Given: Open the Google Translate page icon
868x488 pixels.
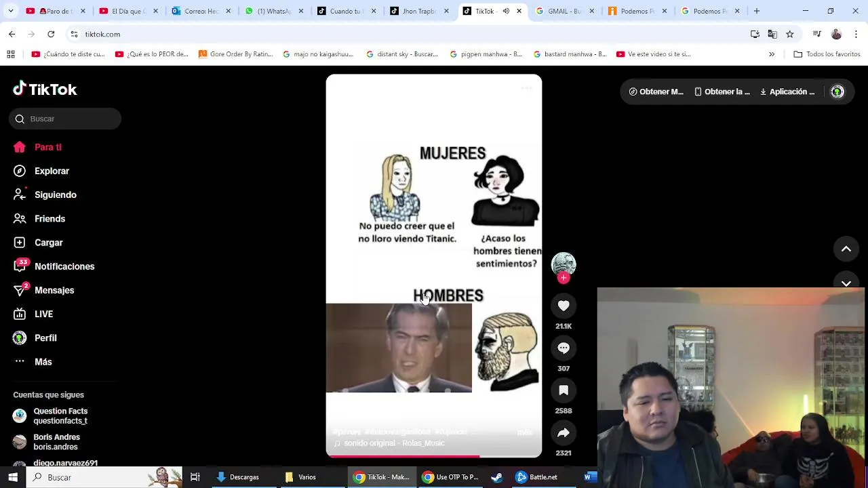Looking at the screenshot, I should 772,34.
